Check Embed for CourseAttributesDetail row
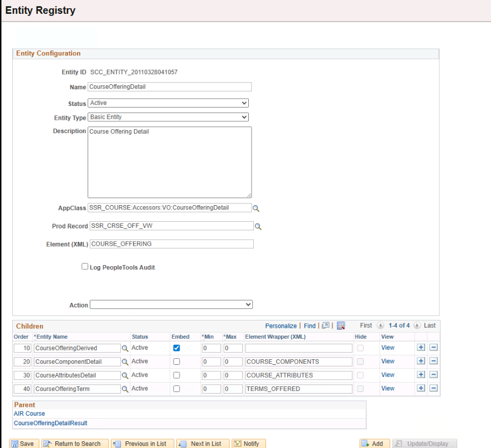The height and width of the screenshot is (448, 491). click(x=176, y=375)
